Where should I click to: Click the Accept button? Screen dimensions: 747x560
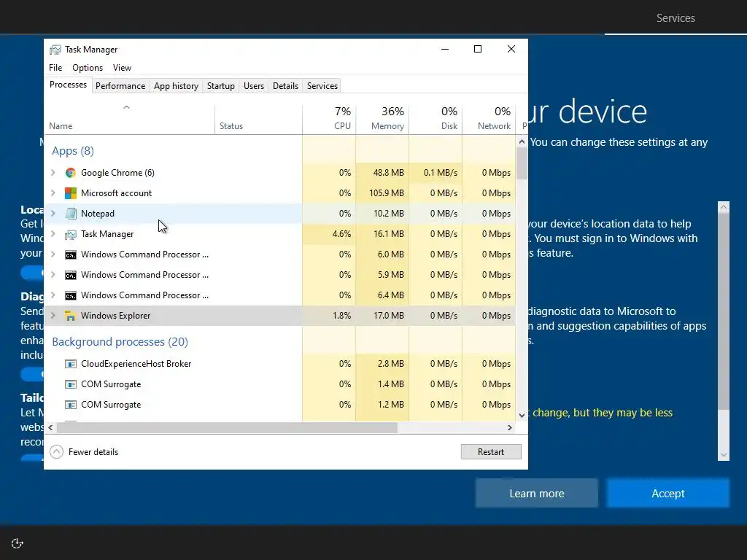(668, 494)
